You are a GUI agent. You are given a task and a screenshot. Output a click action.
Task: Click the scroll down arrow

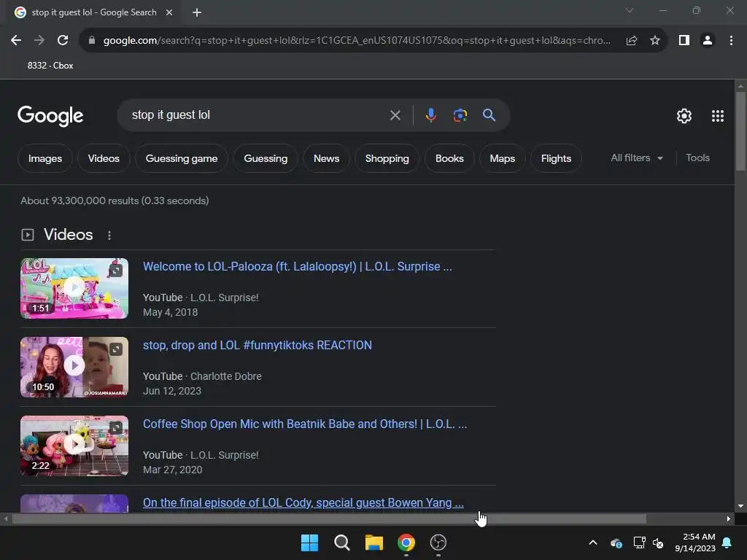pyautogui.click(x=740, y=506)
